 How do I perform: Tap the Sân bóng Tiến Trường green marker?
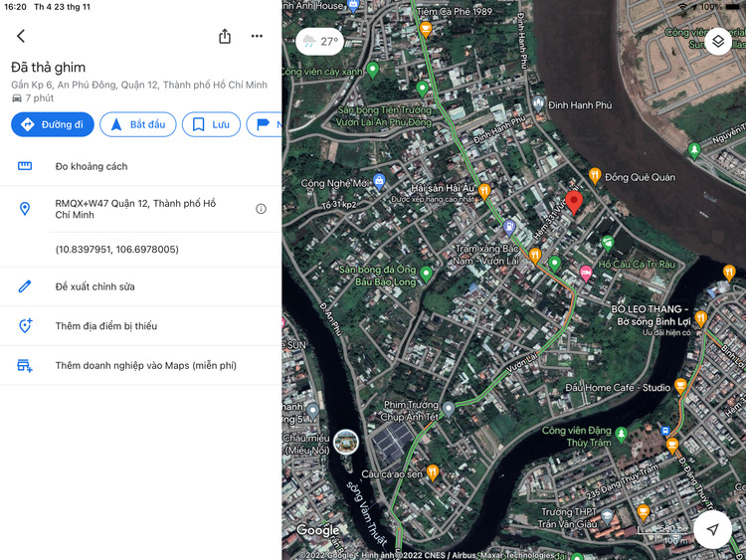(422, 89)
